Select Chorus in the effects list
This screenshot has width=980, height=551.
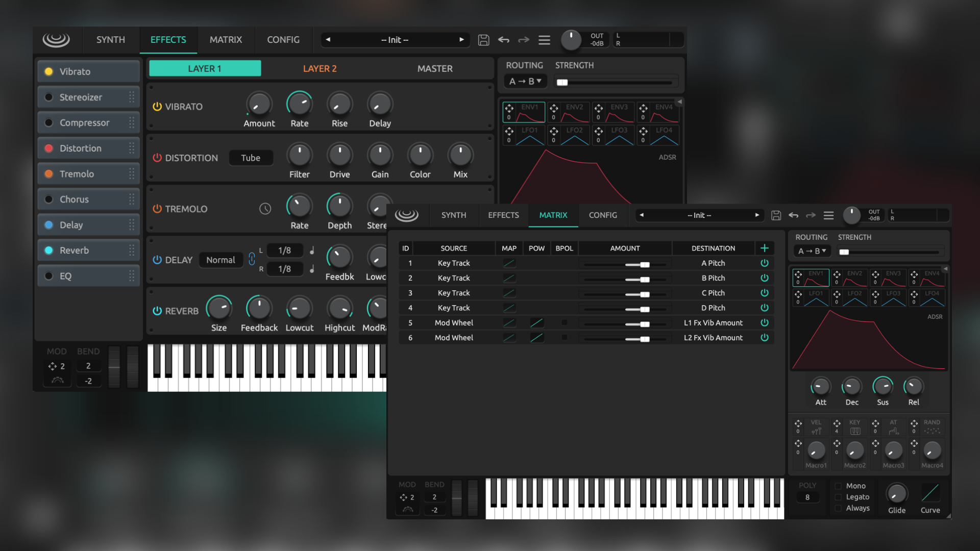tap(74, 199)
